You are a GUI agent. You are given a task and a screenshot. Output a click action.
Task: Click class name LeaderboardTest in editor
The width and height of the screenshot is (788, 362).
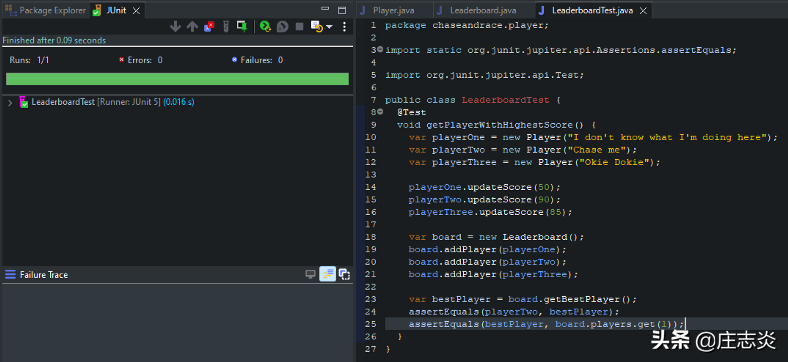tap(506, 100)
